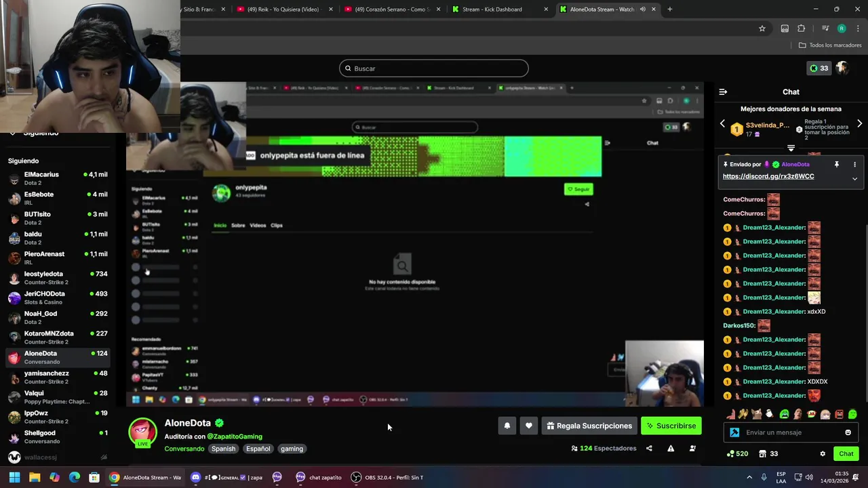Go to previous top donor with the left arrow
868x488 pixels.
[x=722, y=124]
